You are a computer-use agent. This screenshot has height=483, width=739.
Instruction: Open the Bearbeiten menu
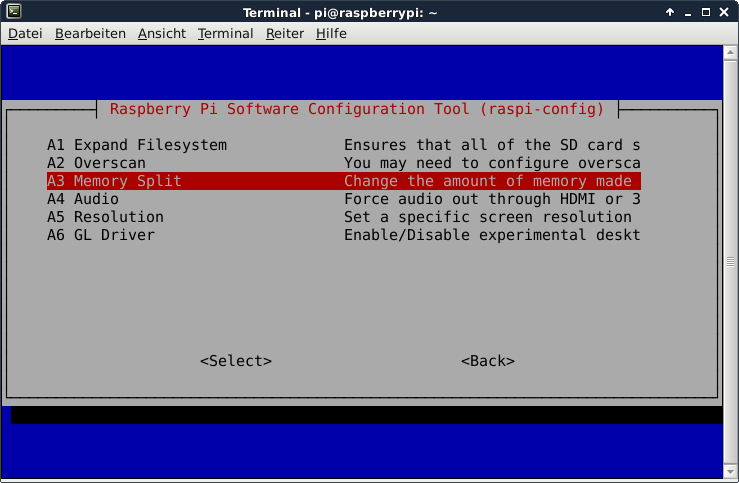(90, 33)
